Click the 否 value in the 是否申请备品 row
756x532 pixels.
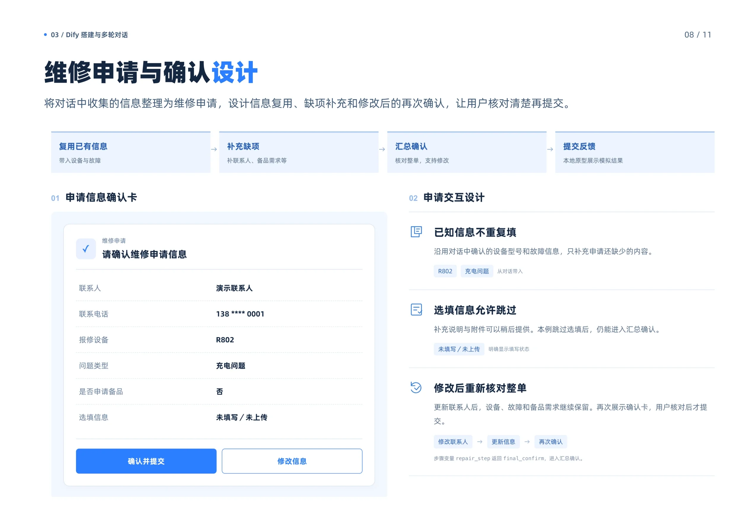(x=220, y=391)
